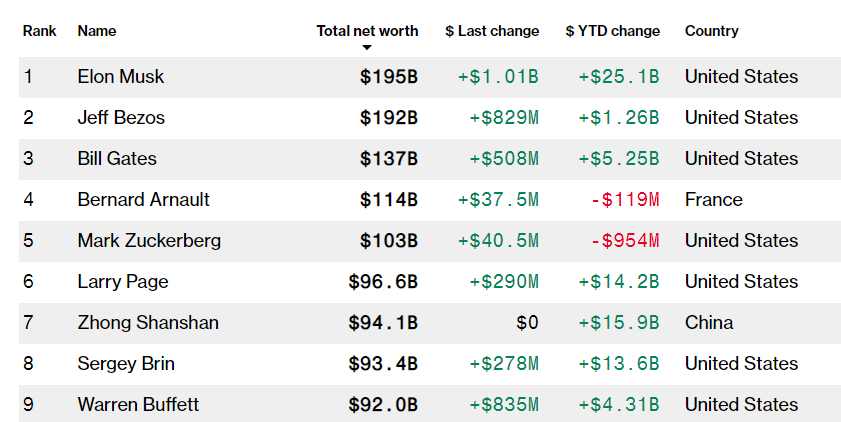Sort by $ Last change column header

click(x=492, y=31)
